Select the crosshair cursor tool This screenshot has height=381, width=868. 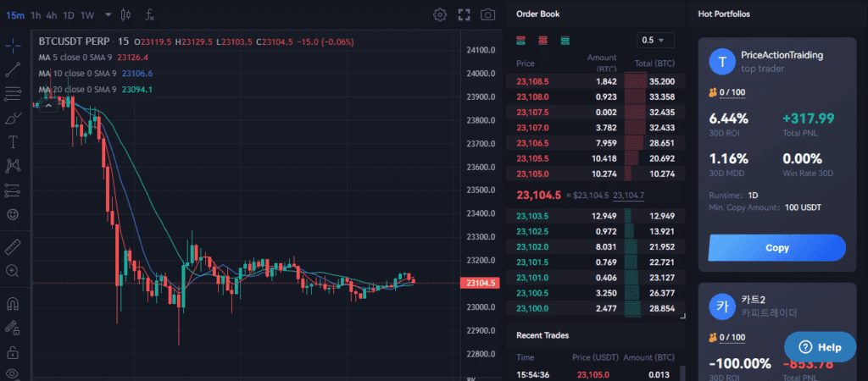(13, 46)
